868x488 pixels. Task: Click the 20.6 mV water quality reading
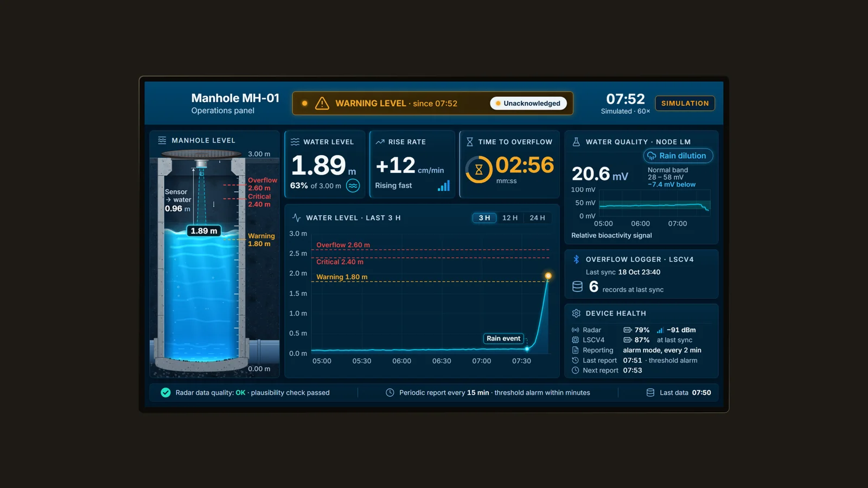(x=600, y=174)
